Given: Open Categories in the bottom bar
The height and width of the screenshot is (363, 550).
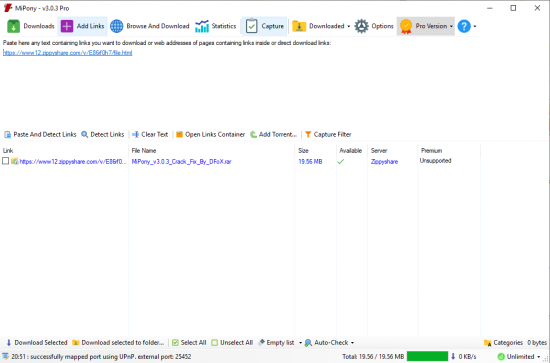Looking at the screenshot, I should click(503, 343).
